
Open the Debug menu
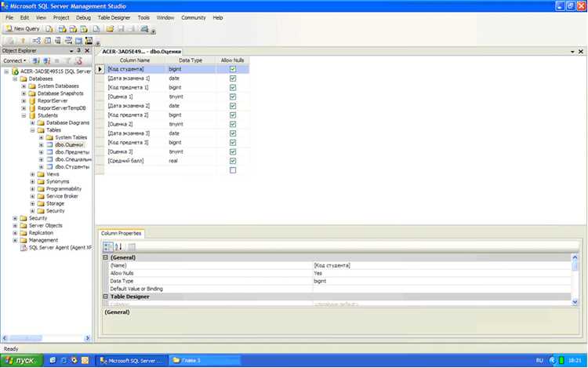pos(83,17)
